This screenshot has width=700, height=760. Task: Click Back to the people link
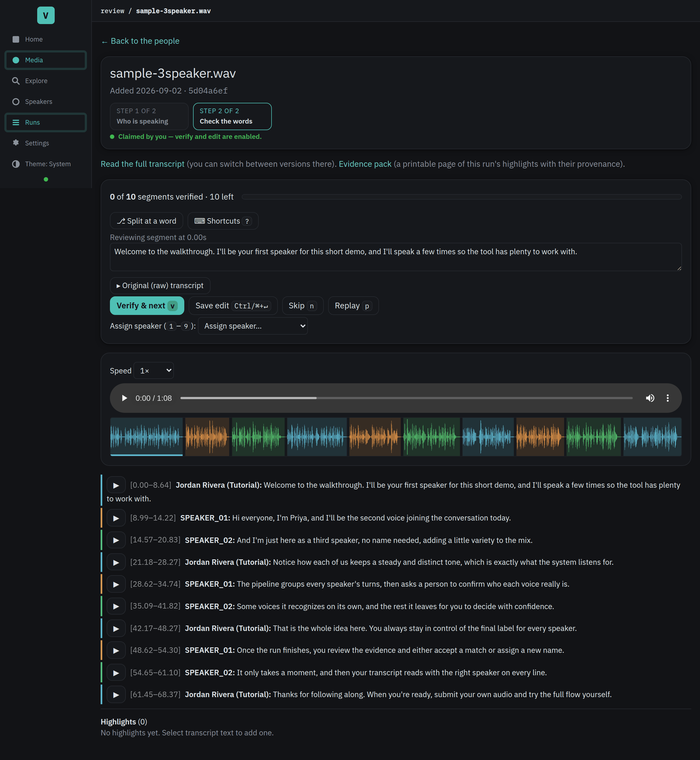pyautogui.click(x=140, y=41)
